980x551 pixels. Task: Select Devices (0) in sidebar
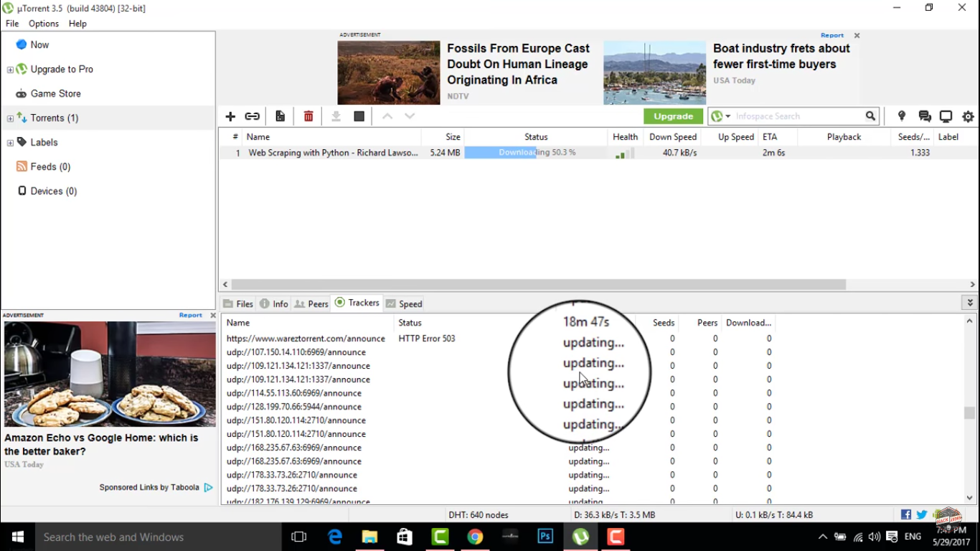53,191
